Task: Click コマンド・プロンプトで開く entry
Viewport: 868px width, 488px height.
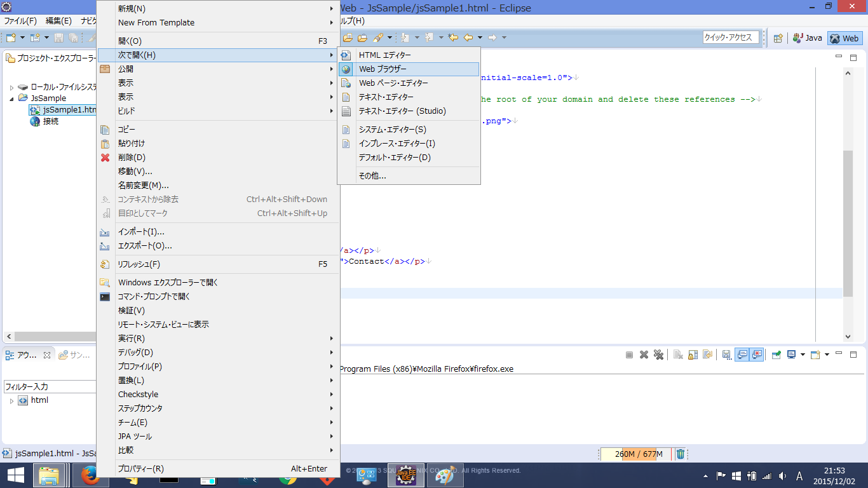Action: point(218,297)
